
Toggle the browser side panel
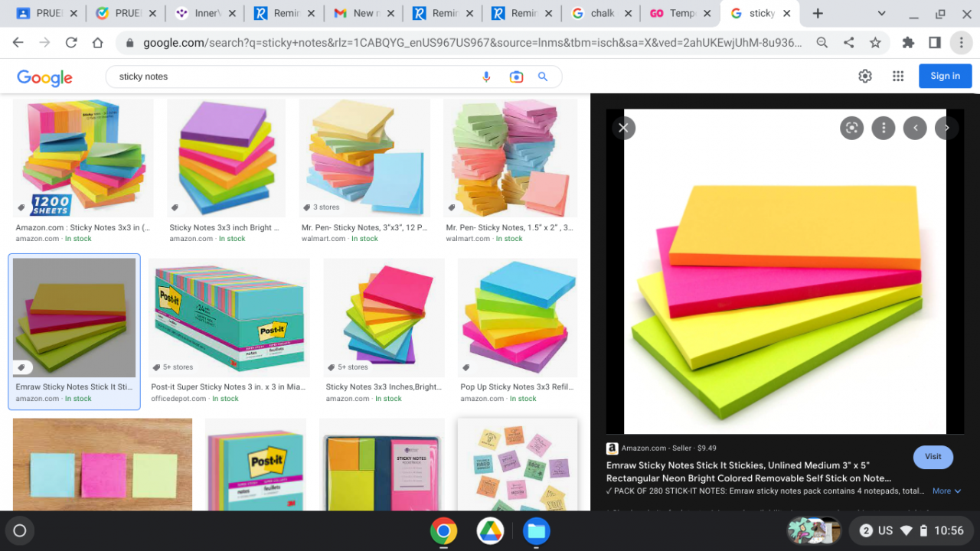(x=934, y=43)
